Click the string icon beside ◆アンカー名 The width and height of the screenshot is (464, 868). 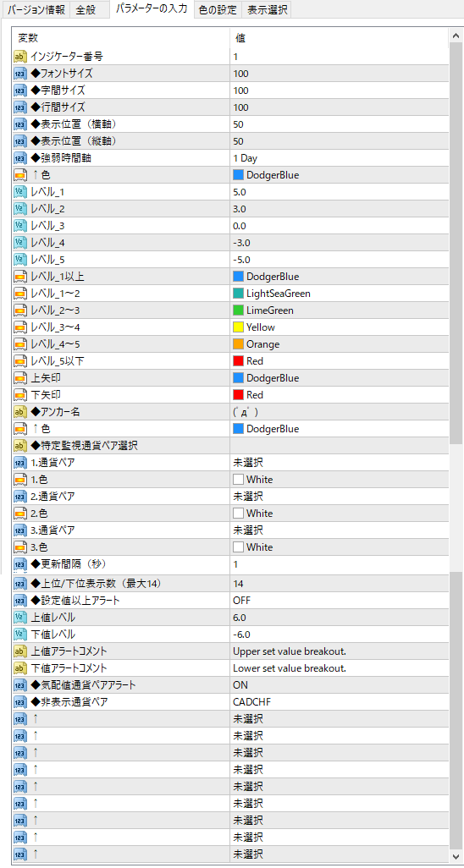(x=20, y=412)
